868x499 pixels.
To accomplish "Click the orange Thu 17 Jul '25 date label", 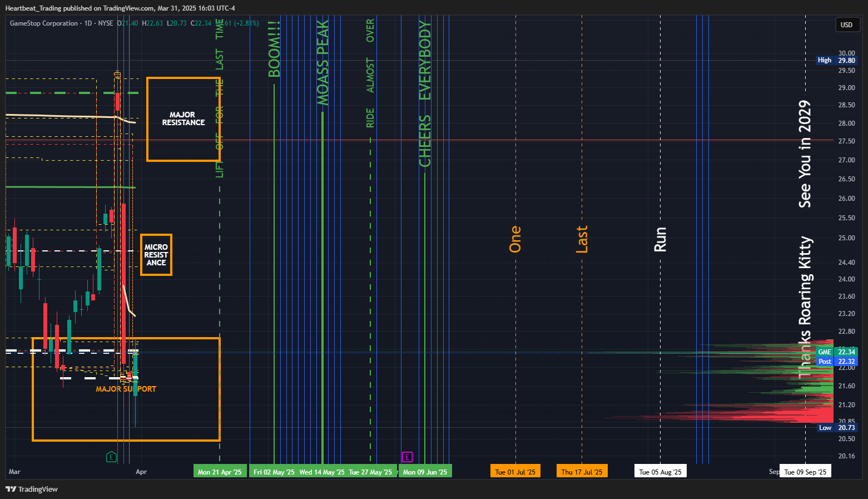I will pyautogui.click(x=582, y=472).
